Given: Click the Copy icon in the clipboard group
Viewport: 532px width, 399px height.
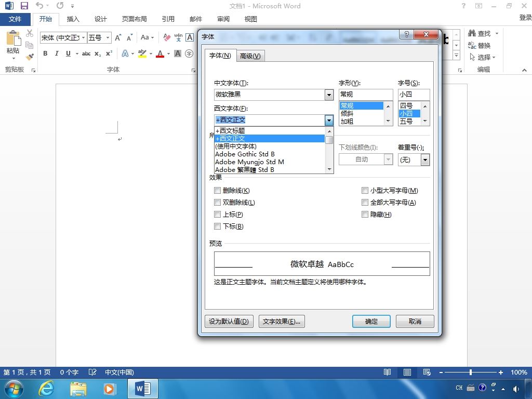Looking at the screenshot, I should point(30,45).
